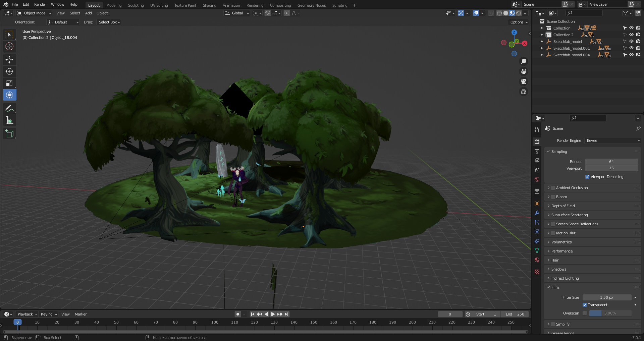Viewport: 644px width, 341px height.
Task: Toggle camera view in viewport
Action: pyautogui.click(x=523, y=81)
